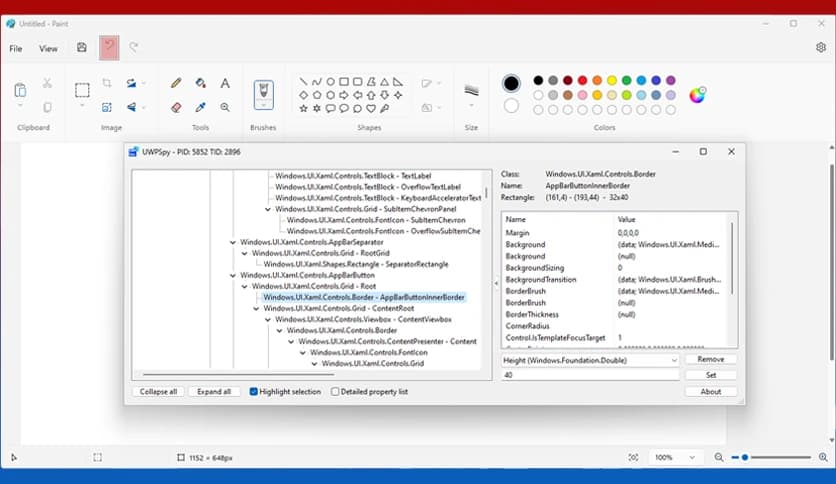The width and height of the screenshot is (836, 484).
Task: Click the property value field showing 40
Action: 590,375
